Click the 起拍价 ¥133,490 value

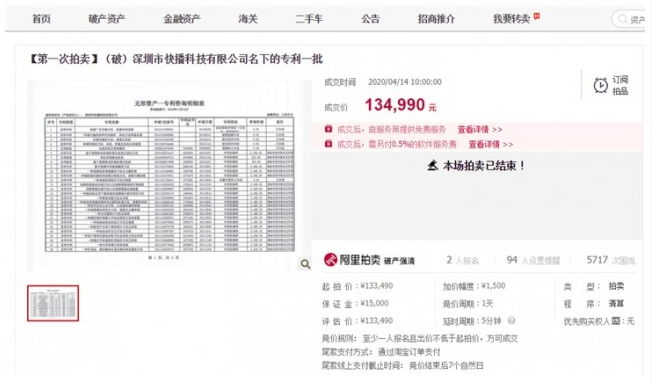click(x=377, y=286)
